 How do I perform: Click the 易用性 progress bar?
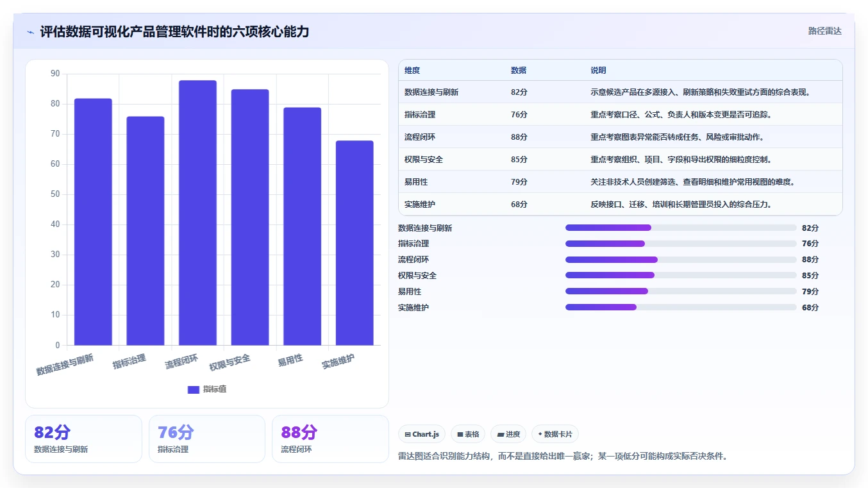tap(681, 291)
